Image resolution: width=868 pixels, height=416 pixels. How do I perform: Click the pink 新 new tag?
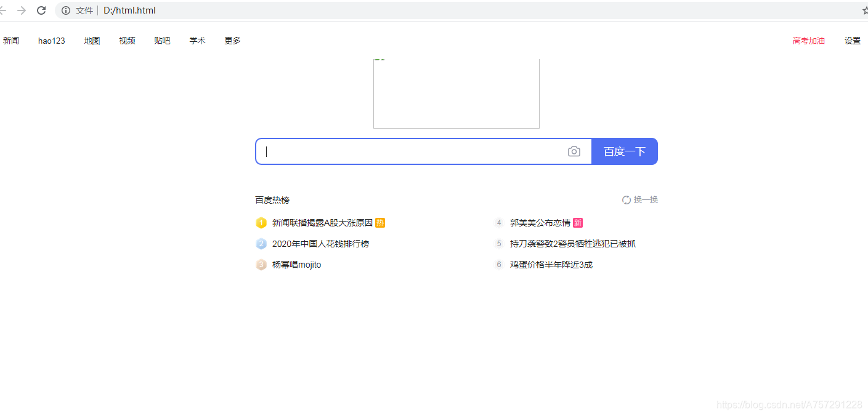pos(578,223)
